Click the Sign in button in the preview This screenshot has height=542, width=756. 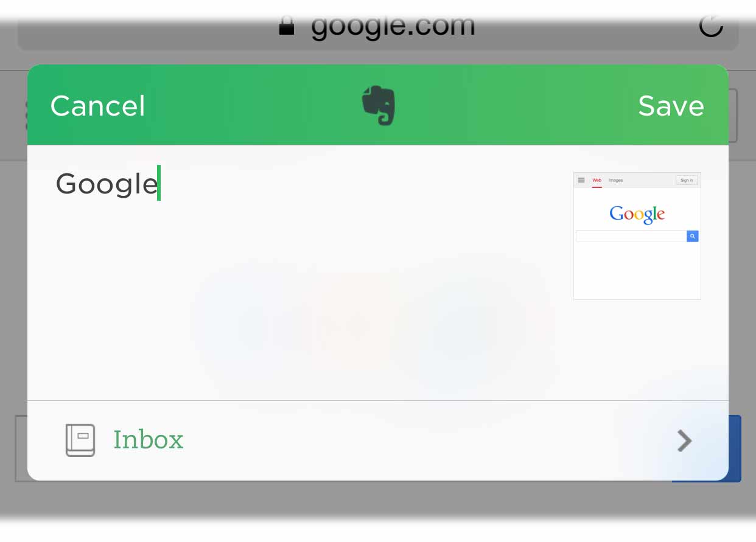click(x=687, y=180)
